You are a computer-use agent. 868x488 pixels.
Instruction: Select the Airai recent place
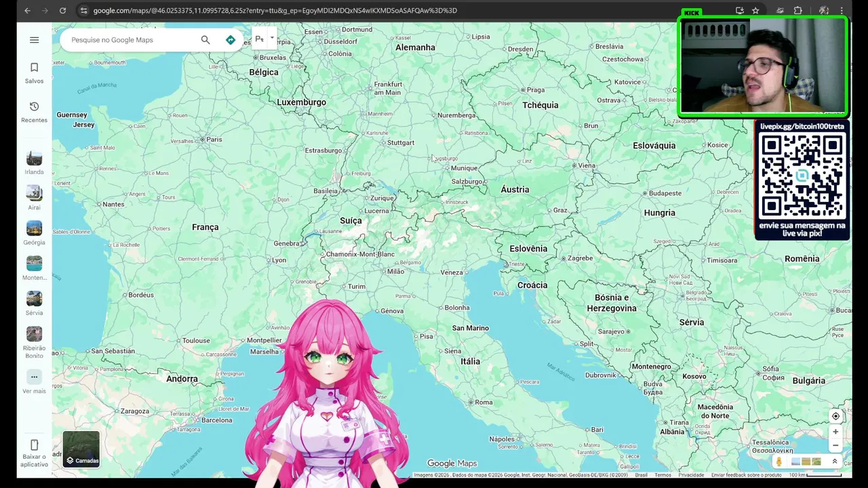(x=34, y=198)
